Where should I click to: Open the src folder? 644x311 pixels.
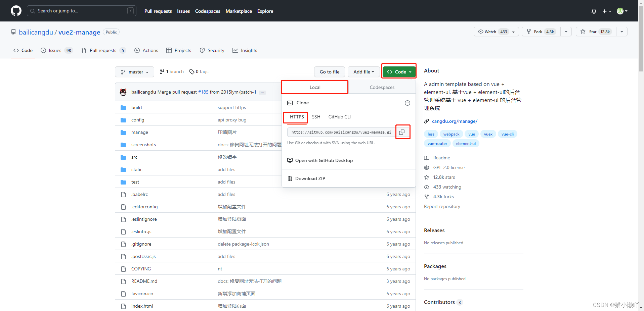134,157
